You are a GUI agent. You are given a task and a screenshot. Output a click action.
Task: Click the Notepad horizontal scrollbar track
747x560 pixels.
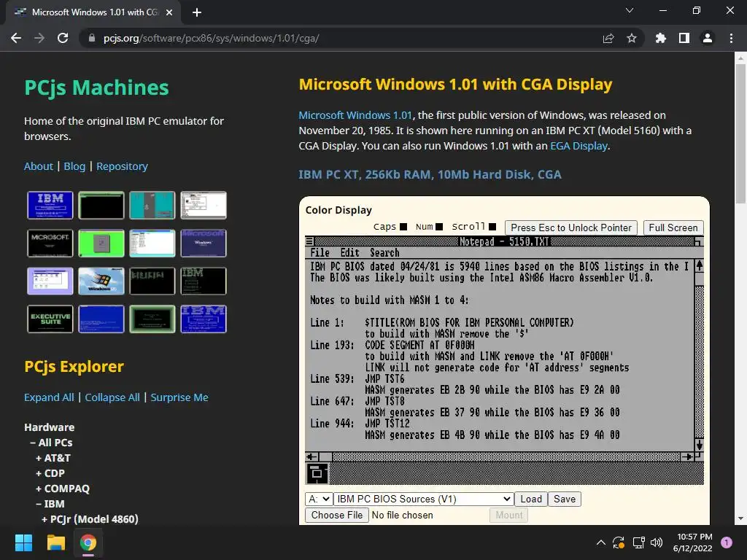506,456
